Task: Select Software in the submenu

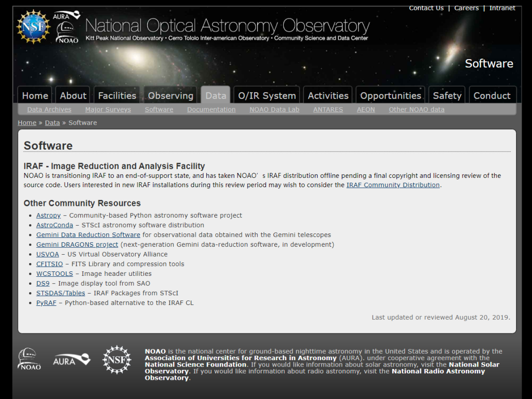Action: pyautogui.click(x=159, y=109)
